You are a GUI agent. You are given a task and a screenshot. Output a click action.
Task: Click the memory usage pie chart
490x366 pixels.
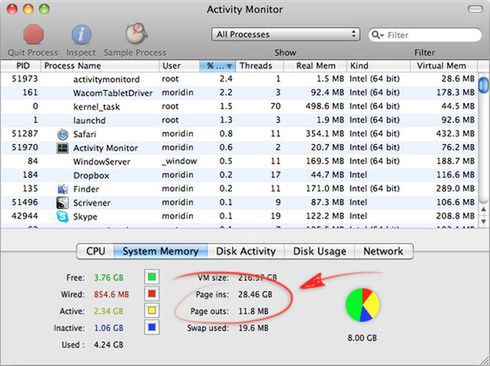[362, 305]
